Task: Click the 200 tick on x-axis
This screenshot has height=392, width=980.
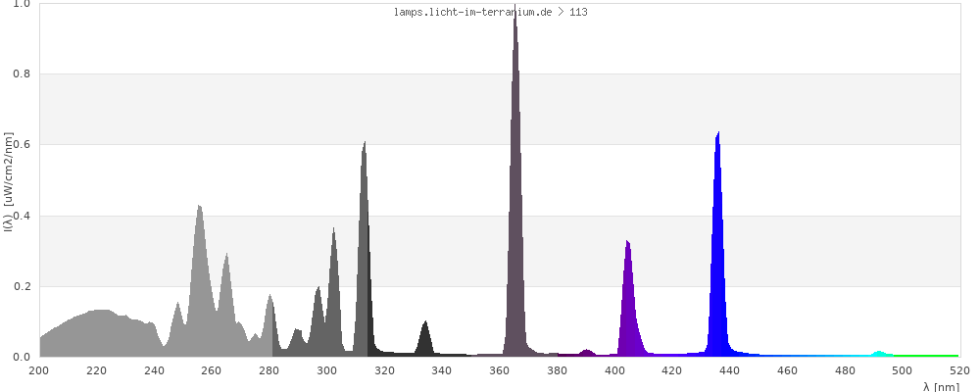Action: tap(39, 370)
